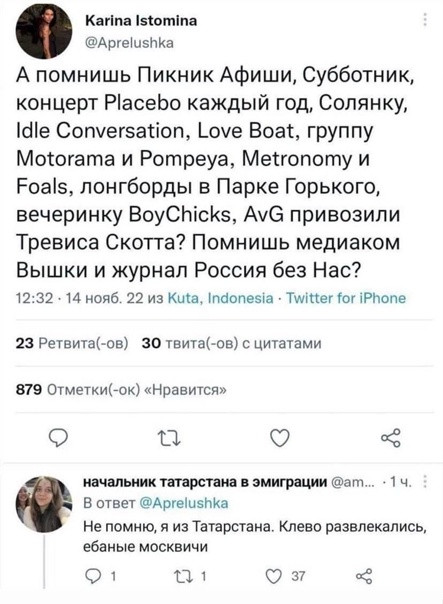Open reply on Karina Istomina's tweet
This screenshot has width=443, height=604.
[x=58, y=439]
